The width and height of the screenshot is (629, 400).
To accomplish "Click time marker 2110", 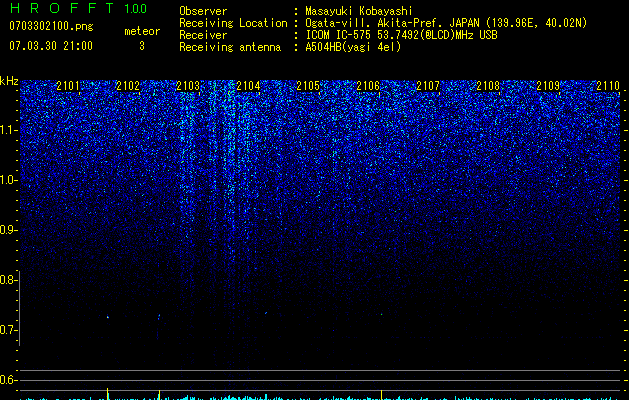I will (608, 86).
